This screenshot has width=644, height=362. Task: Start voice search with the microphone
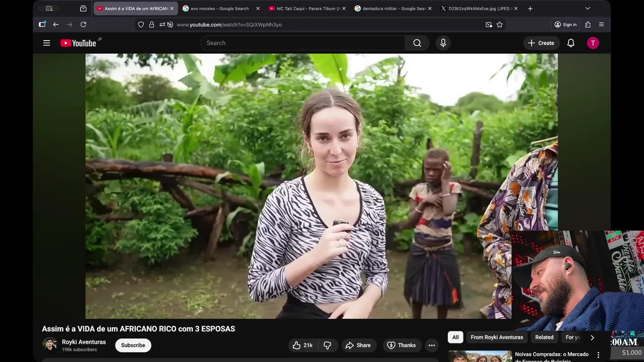(x=443, y=43)
